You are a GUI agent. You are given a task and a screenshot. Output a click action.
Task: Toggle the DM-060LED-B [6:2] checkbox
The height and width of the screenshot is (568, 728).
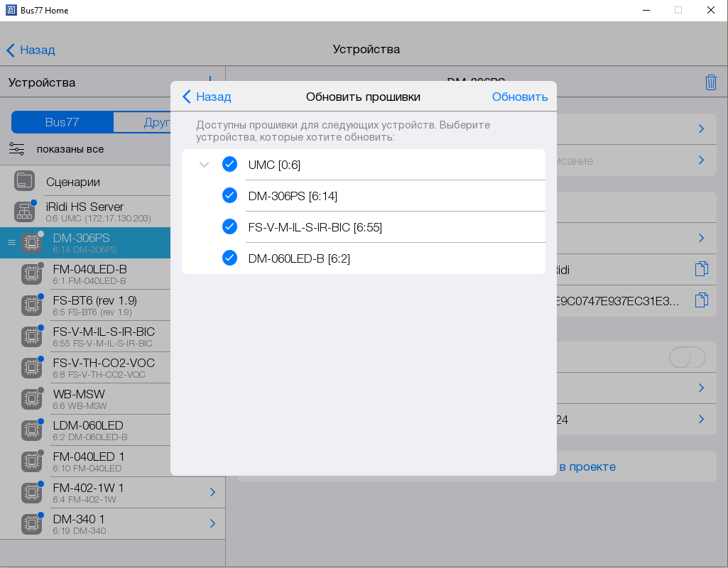click(229, 258)
